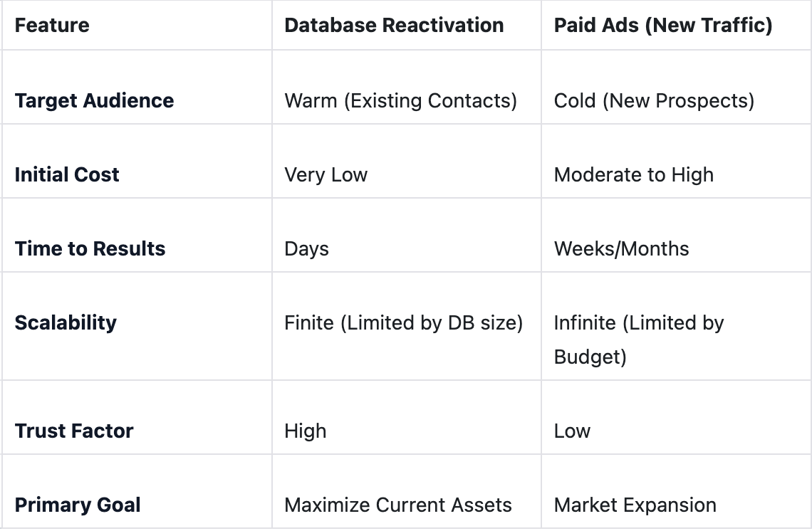
Task: Click the Infinite (Limited by Budget) cell
Action: (x=638, y=339)
